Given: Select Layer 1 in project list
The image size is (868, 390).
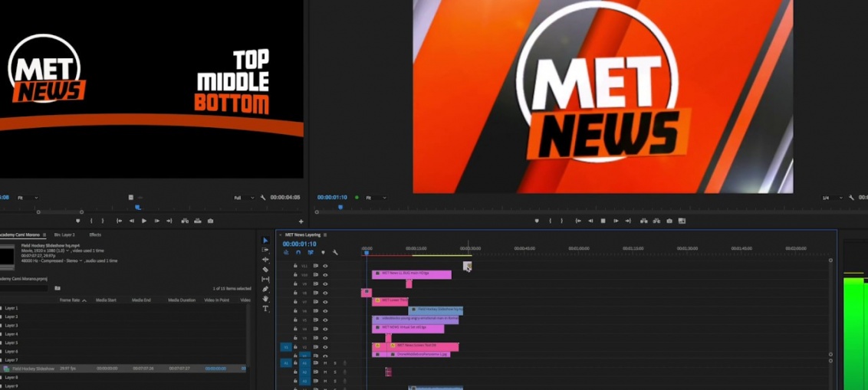Looking at the screenshot, I should pos(12,308).
